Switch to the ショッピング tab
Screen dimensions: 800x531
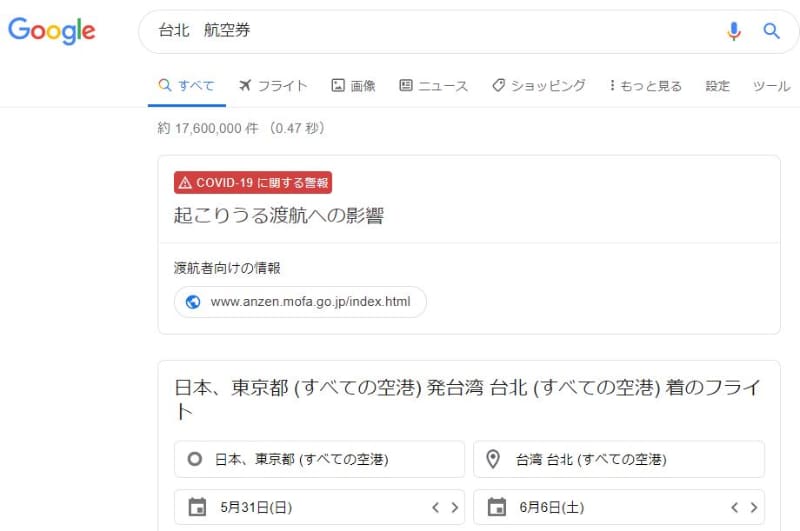pyautogui.click(x=539, y=86)
